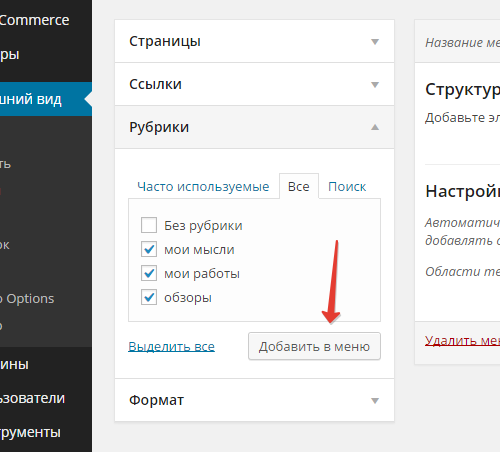This screenshot has height=452, width=500.
Task: Uncheck the мои мысли checkbox
Action: (149, 249)
